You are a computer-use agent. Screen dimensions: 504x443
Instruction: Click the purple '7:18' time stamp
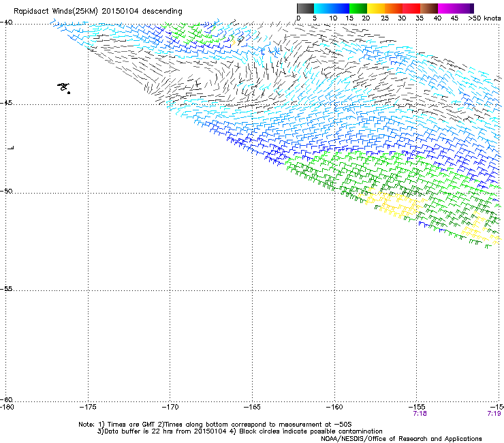tap(420, 414)
